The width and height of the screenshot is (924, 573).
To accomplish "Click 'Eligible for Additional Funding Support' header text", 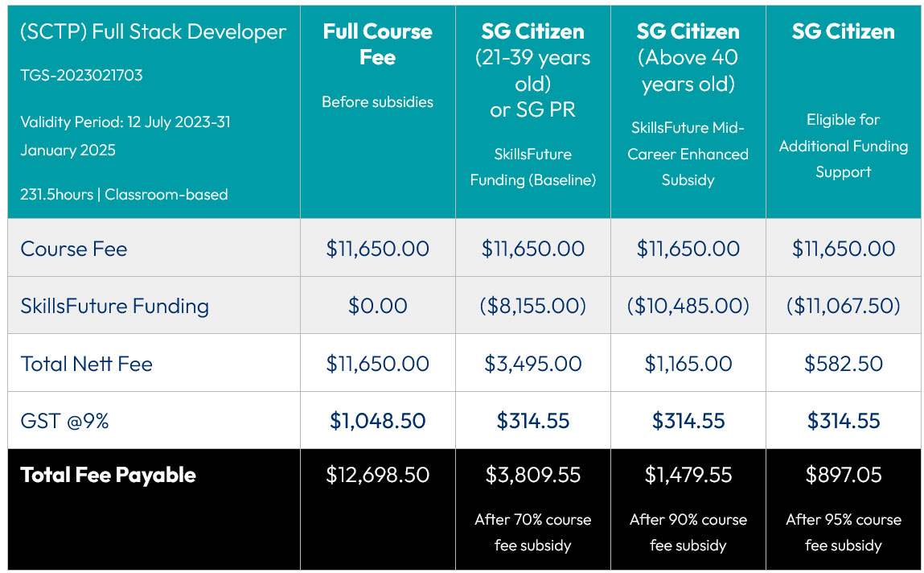I will coord(843,146).
